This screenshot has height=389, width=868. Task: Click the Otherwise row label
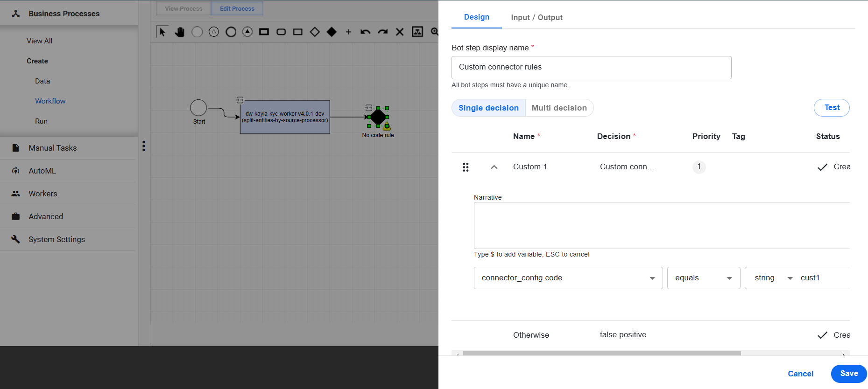[x=531, y=335]
